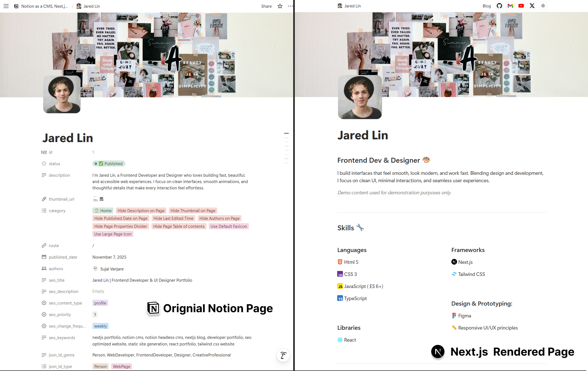Image resolution: width=588 pixels, height=371 pixels.
Task: Open the GitHub profile icon link
Action: click(499, 6)
